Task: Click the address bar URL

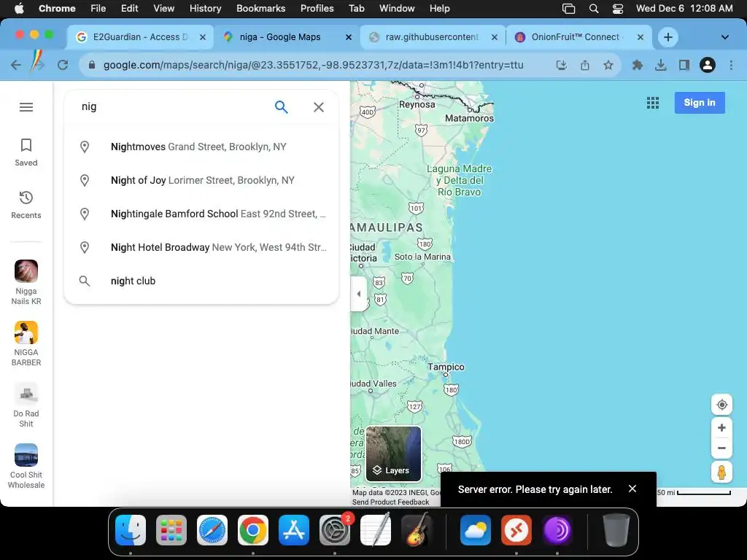Action: (313, 65)
